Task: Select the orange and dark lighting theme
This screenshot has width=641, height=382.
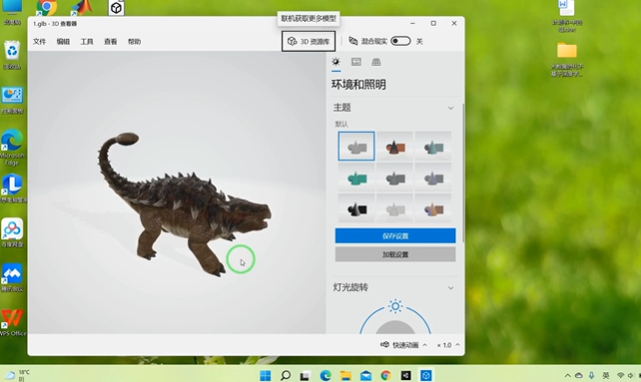Action: click(394, 146)
